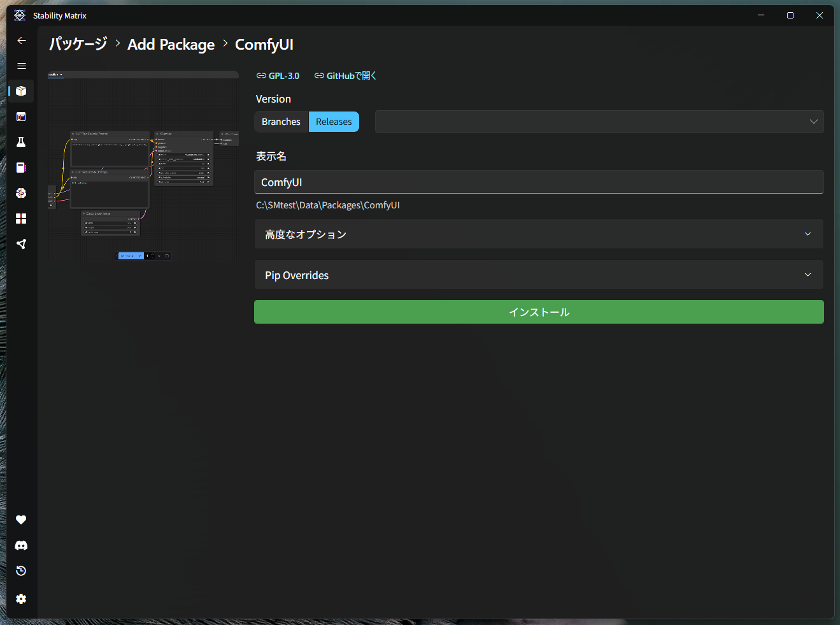Click the パッケージ breadcrumb
This screenshot has height=625, width=840.
point(78,44)
